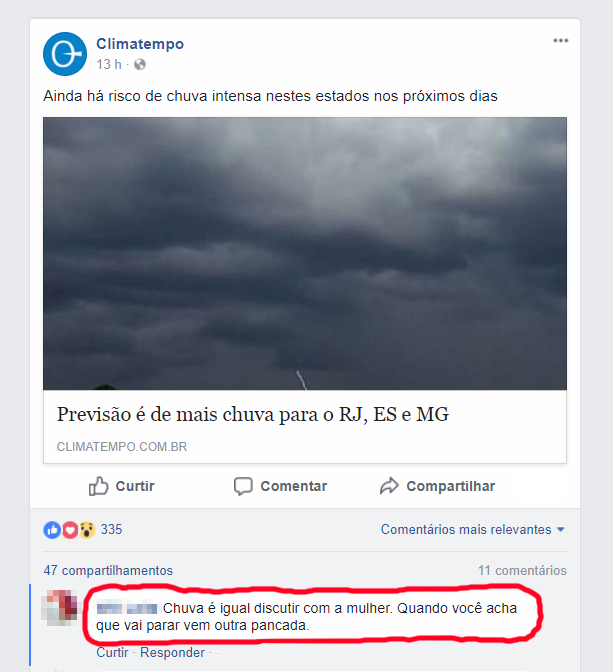Click the public globe privacy icon
Viewport: 613px width, 672px height.
(140, 65)
